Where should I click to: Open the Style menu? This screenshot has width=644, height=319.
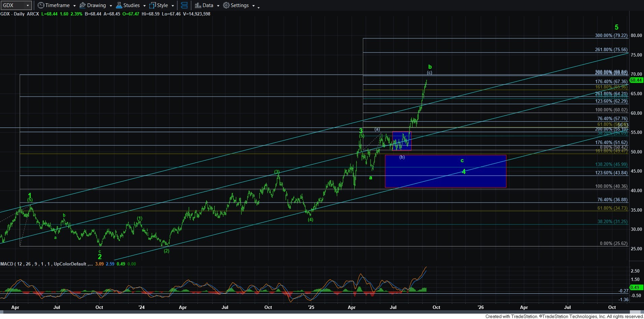point(159,5)
